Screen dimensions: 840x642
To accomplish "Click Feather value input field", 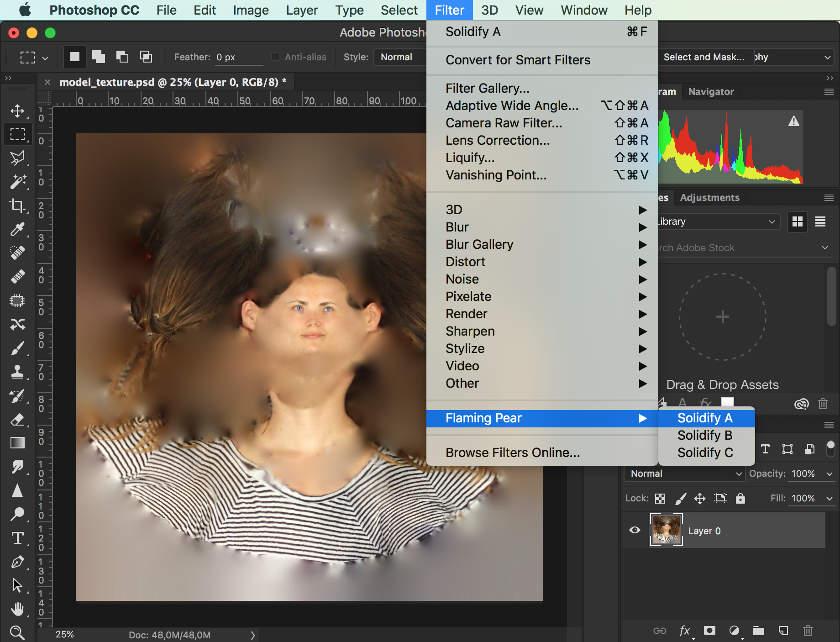I will click(x=239, y=57).
